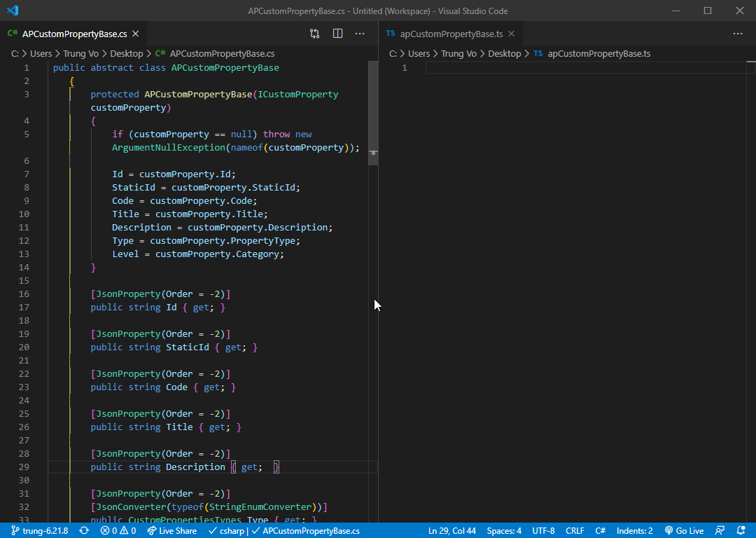Open notifications bell in status bar

(741, 531)
